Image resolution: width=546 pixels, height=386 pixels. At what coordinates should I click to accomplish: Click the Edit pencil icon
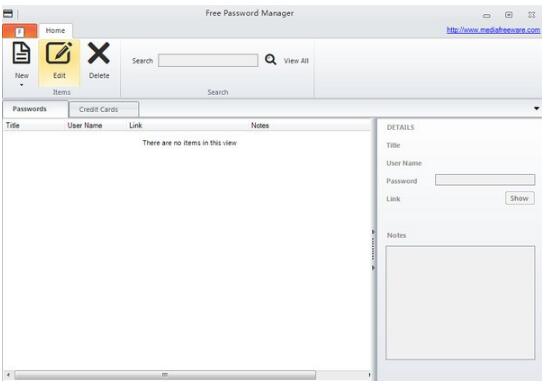[x=59, y=53]
